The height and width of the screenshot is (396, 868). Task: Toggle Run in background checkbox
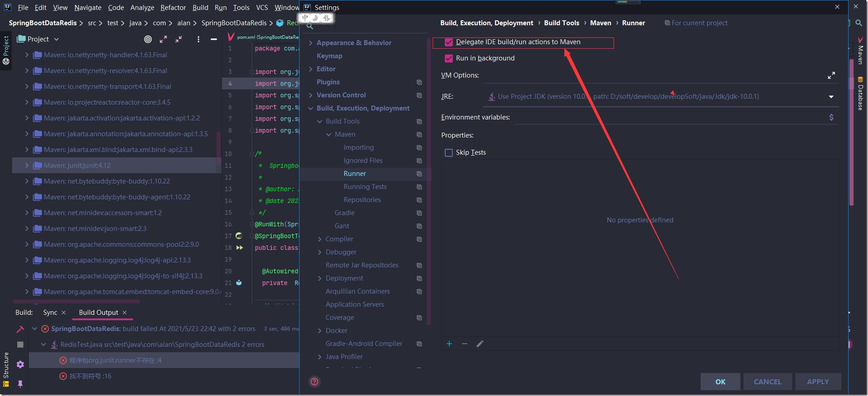click(x=448, y=59)
